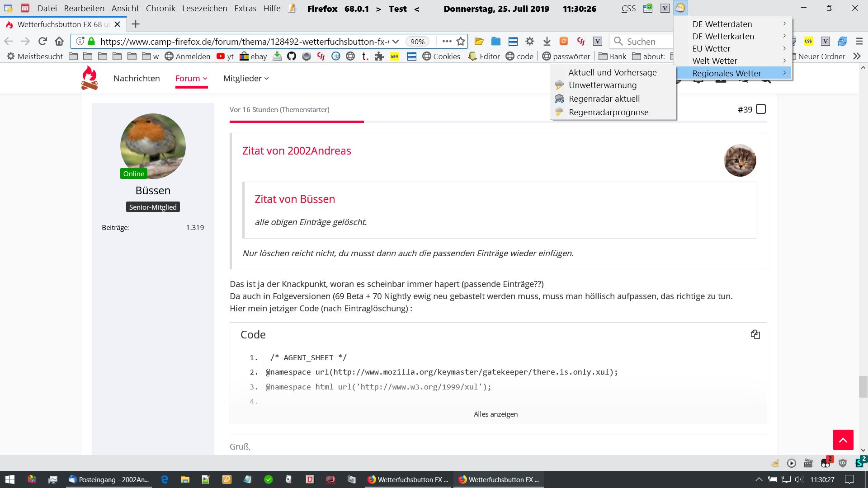This screenshot has height=488, width=868.
Task: Open hamburger application menu
Action: click(859, 41)
